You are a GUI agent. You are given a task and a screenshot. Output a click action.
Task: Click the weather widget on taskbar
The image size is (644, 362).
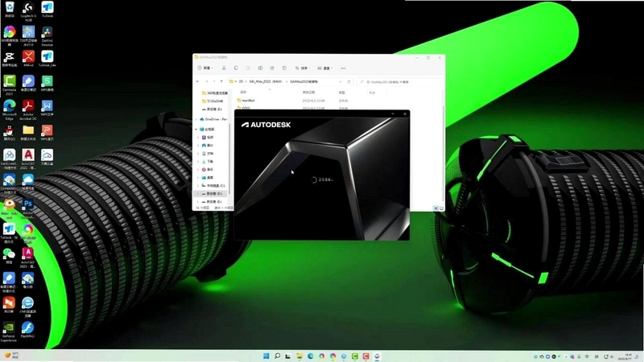click(12, 356)
